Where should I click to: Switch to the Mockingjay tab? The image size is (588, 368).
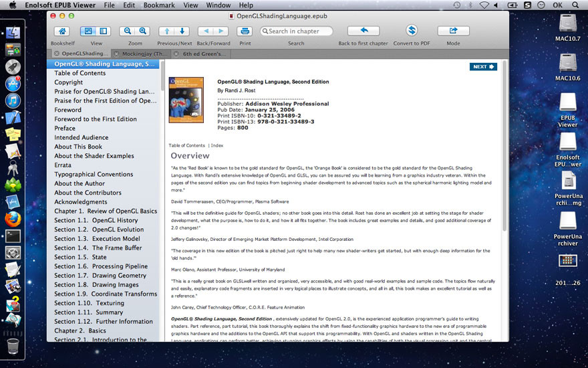140,54
